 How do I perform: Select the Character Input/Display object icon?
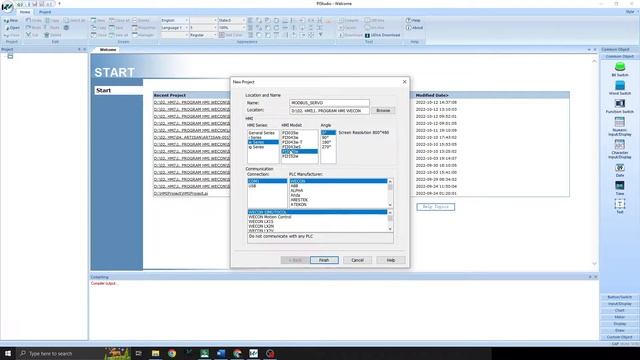(x=620, y=144)
